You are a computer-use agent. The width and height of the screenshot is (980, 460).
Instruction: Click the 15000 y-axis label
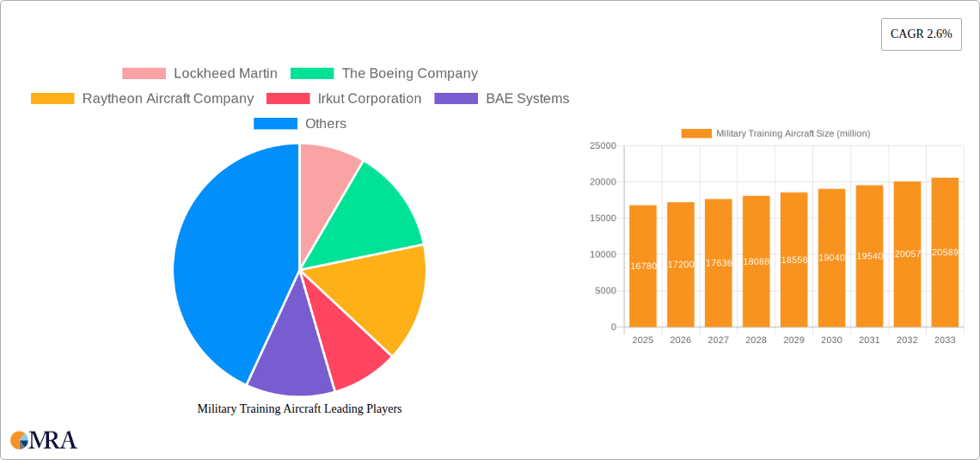click(x=603, y=218)
